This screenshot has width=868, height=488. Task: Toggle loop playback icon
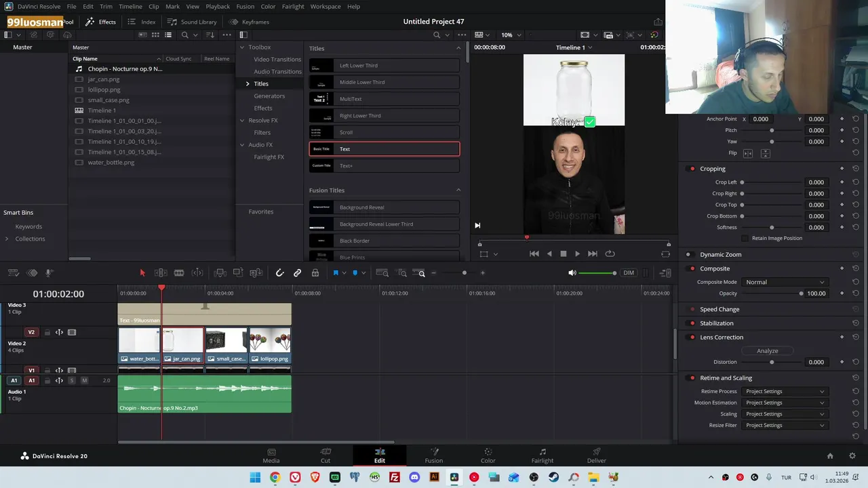point(610,253)
